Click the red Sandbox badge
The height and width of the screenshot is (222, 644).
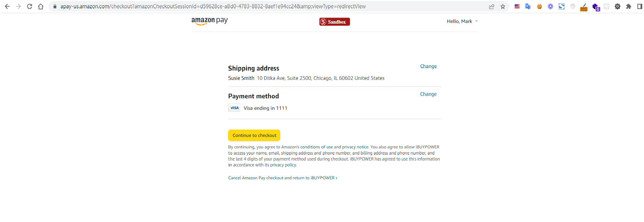click(x=335, y=22)
